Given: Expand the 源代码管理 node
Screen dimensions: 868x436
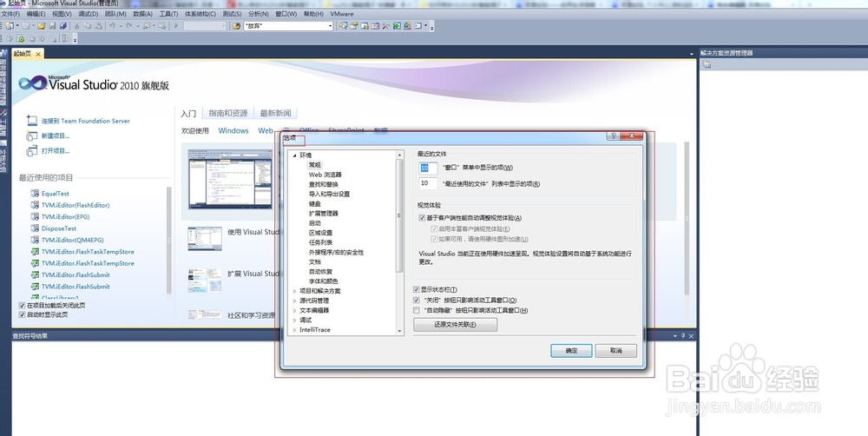Looking at the screenshot, I should [x=294, y=301].
